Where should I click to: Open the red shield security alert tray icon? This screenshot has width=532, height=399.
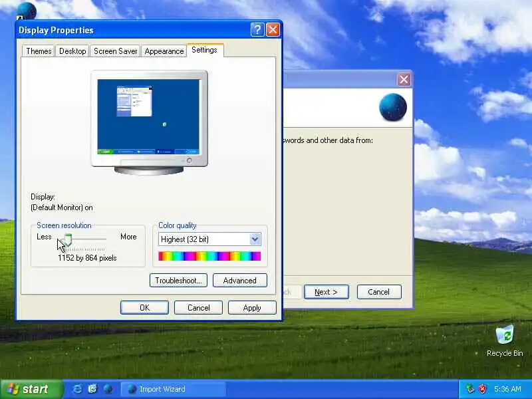pos(482,389)
